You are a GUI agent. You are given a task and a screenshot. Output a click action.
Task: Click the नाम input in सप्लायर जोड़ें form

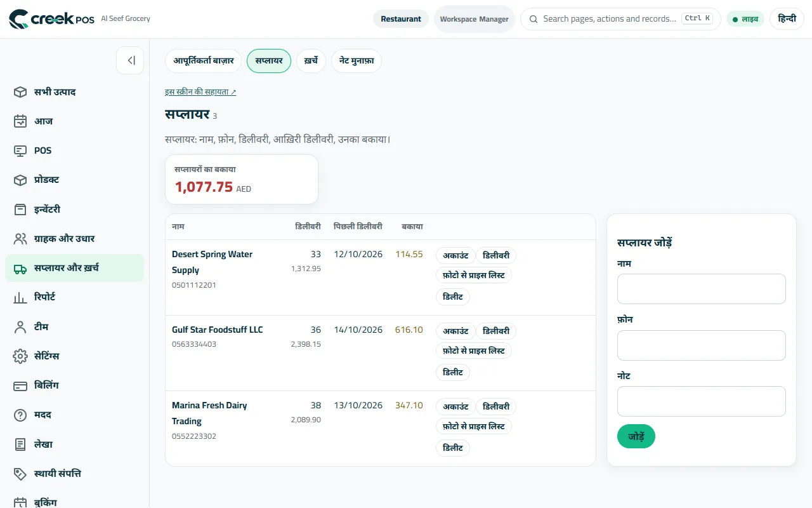point(702,289)
